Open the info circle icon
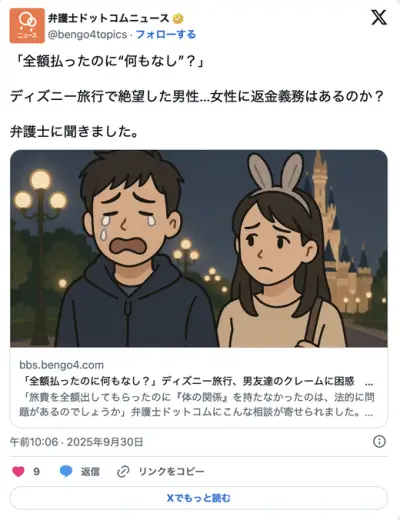 pyautogui.click(x=379, y=442)
